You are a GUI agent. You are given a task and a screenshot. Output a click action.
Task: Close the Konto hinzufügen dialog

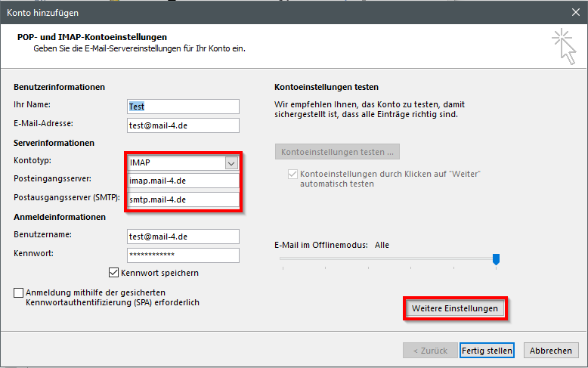[x=574, y=12]
